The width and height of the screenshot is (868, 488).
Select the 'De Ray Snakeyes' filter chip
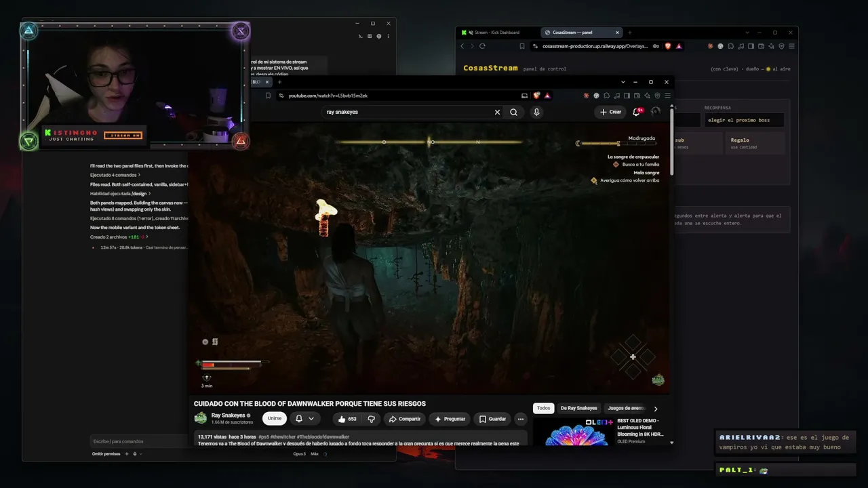578,409
